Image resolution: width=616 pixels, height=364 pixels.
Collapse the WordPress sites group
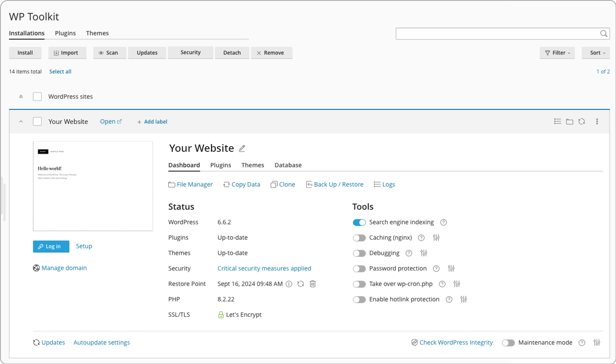21,96
